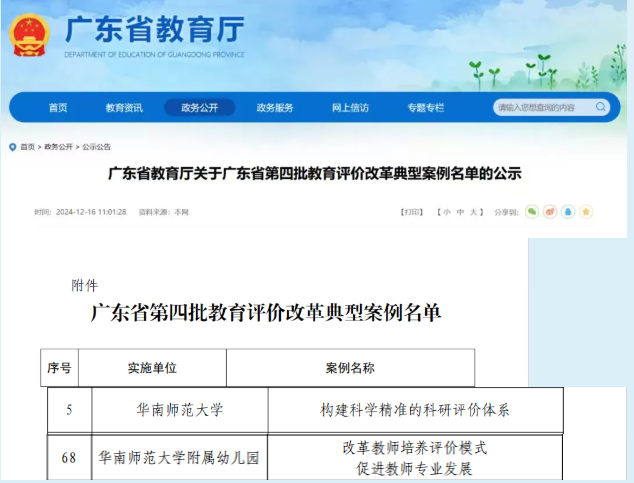Click the 广东省第四批教育评价改革典型案例名单 attachment title
The height and width of the screenshot is (483, 634).
266,312
